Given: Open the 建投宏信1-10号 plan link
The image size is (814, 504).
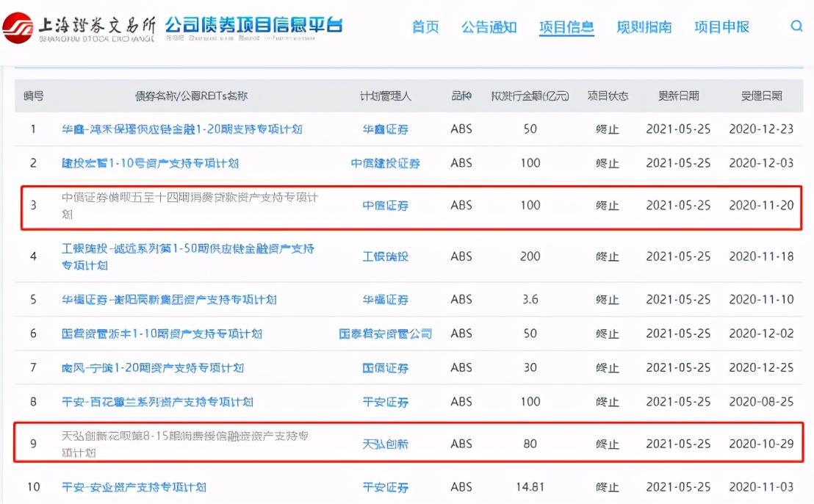Looking at the screenshot, I should (x=150, y=164).
